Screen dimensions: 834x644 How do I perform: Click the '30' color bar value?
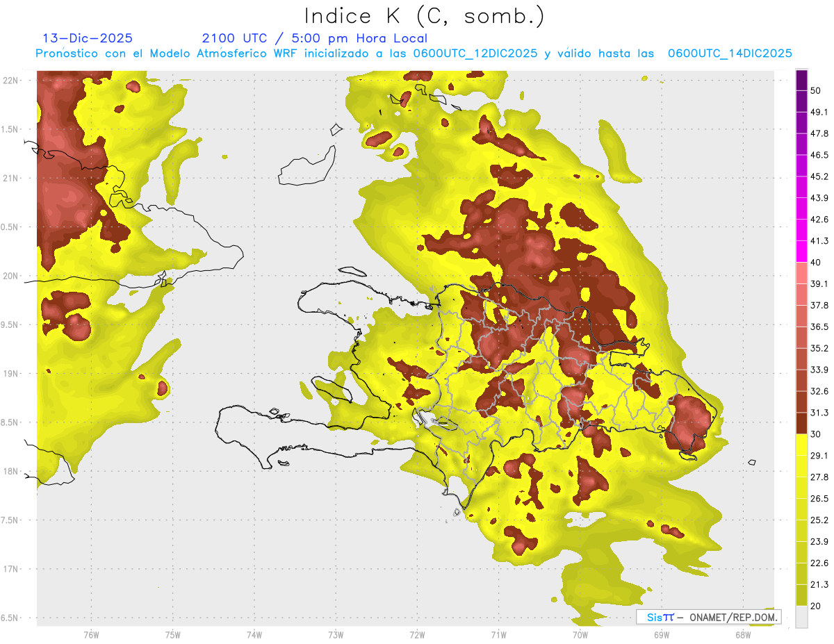tap(816, 434)
